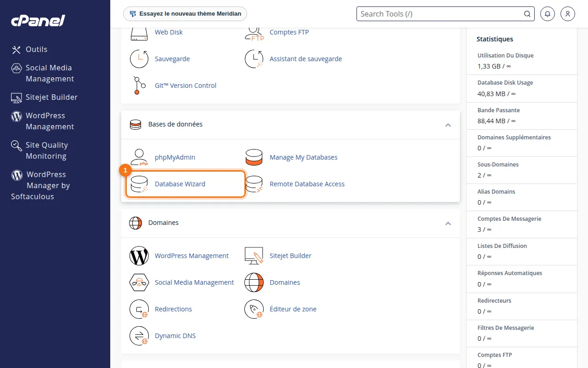This screenshot has height=368, width=588.
Task: Open the Comptes FTP link
Action: pyautogui.click(x=289, y=32)
